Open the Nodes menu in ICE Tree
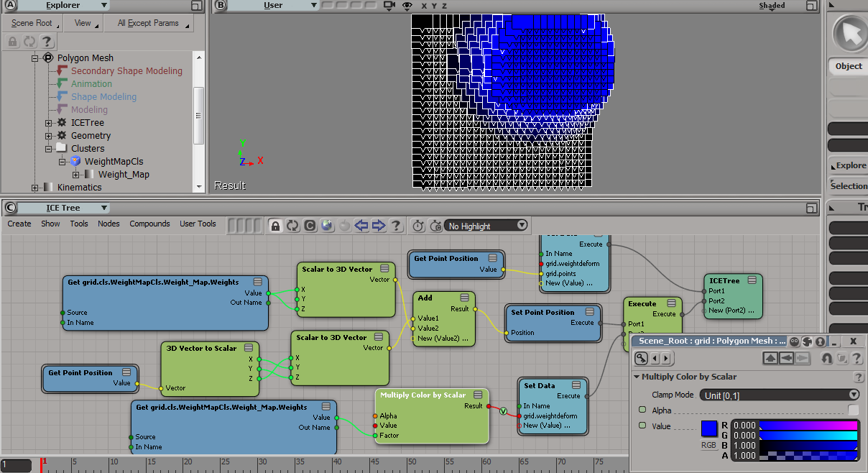Viewport: 868px width, 473px height. coord(108,224)
